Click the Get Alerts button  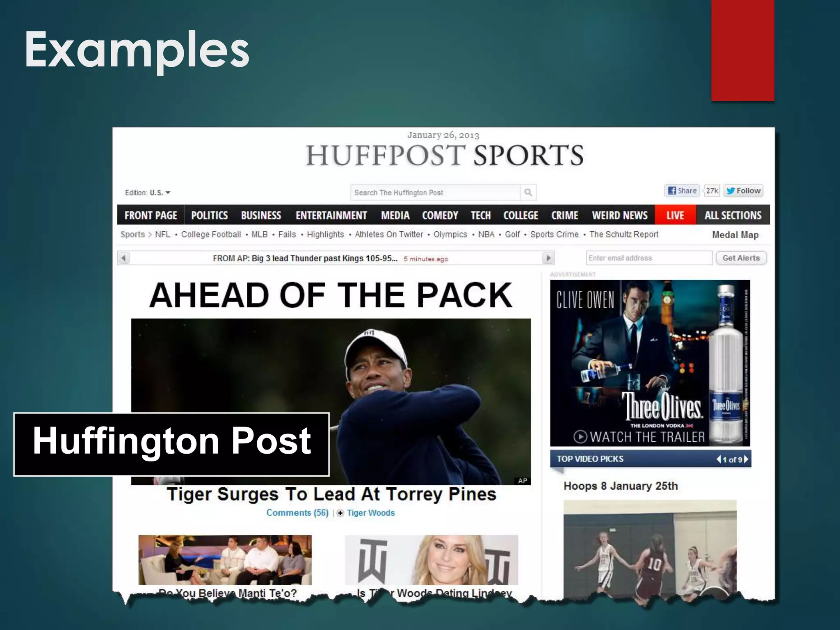tap(741, 258)
